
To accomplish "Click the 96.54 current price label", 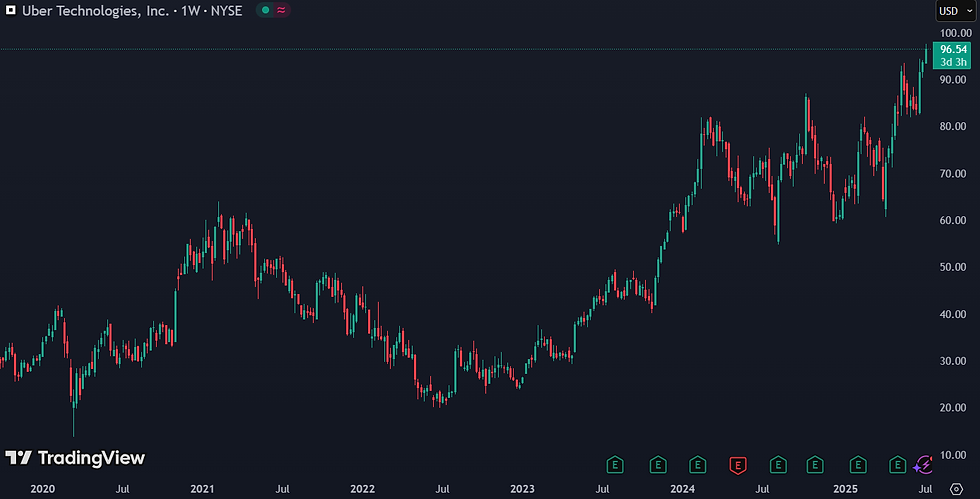I will coord(953,49).
